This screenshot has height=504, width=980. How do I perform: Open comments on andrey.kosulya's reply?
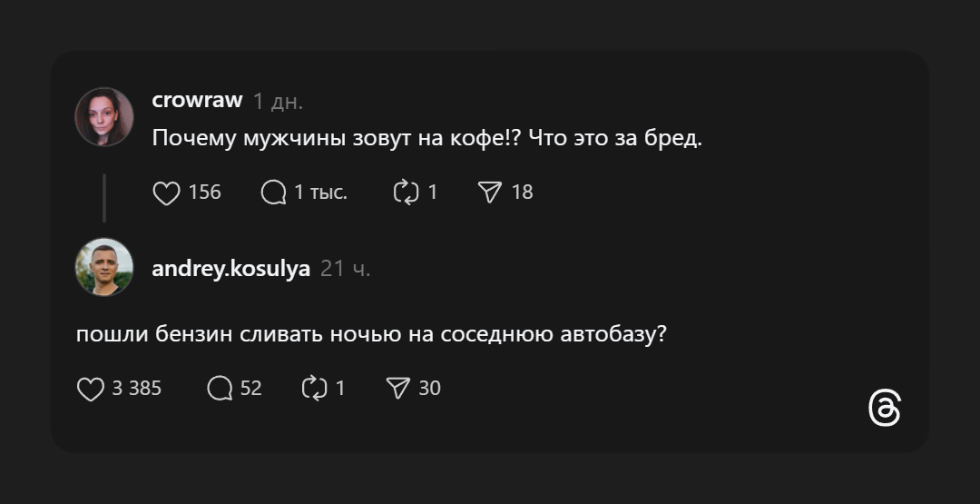pyautogui.click(x=220, y=389)
